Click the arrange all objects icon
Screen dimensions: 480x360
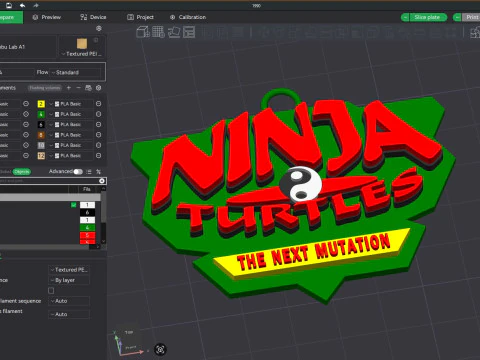tap(189, 32)
